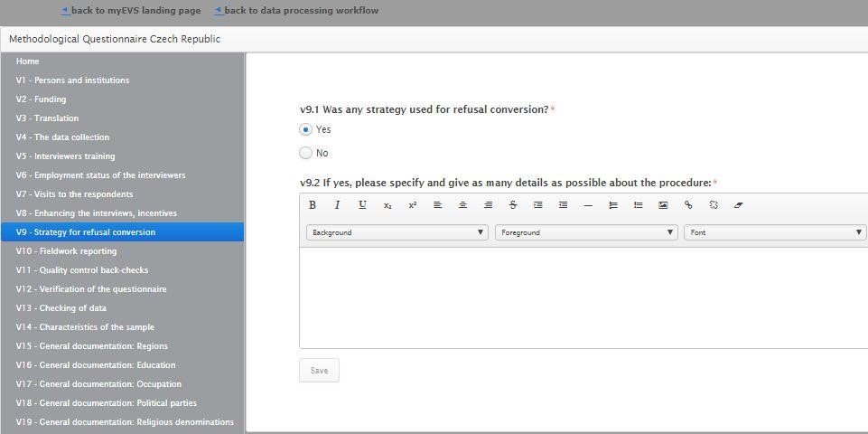Open V12 - Verification of the questionnaire
Viewport: 868px width, 434px height.
click(122, 288)
